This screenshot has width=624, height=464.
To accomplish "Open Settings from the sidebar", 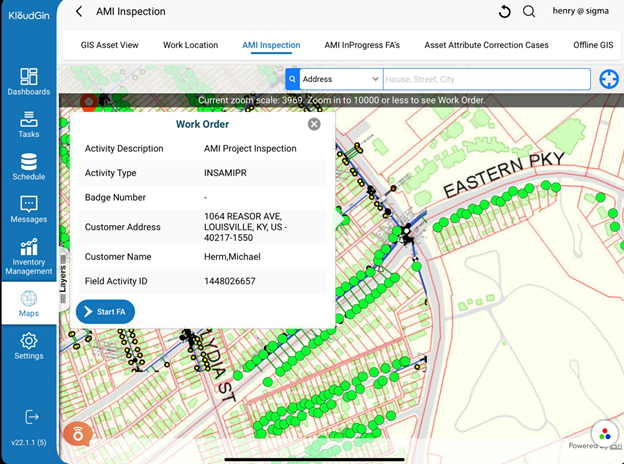I will point(29,346).
